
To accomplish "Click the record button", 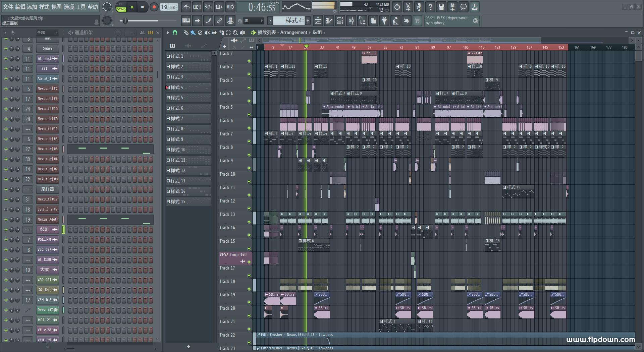I will click(154, 7).
